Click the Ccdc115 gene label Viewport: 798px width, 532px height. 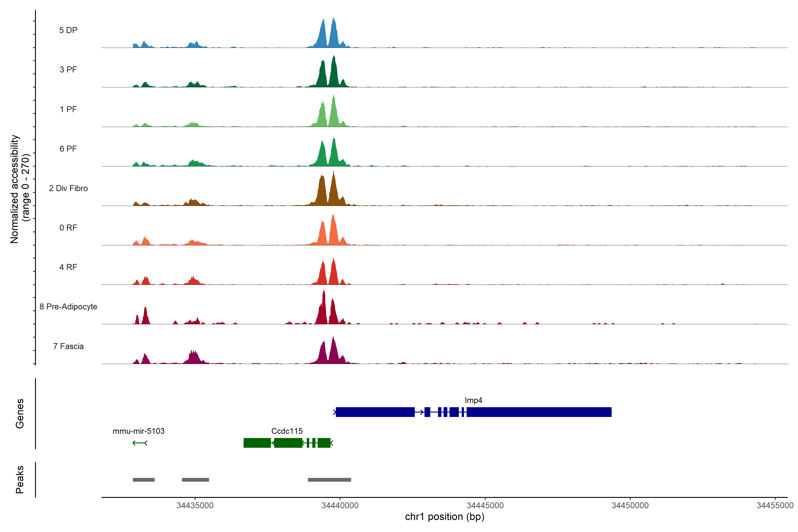point(287,431)
